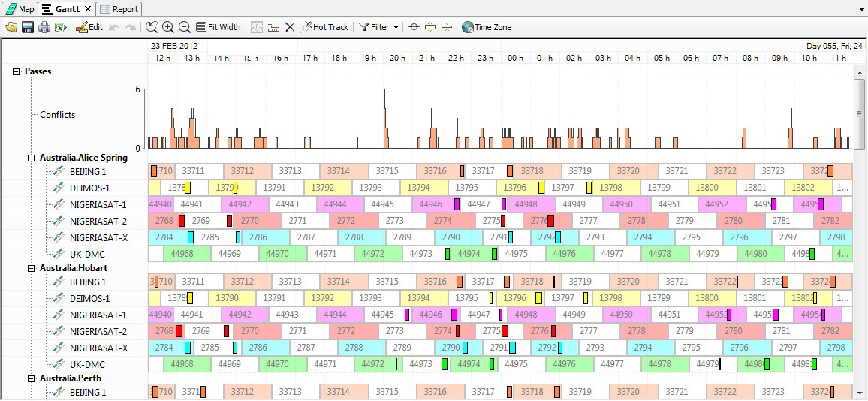The height and width of the screenshot is (401, 868).
Task: Collapse the Passes tree node
Action: [16, 71]
